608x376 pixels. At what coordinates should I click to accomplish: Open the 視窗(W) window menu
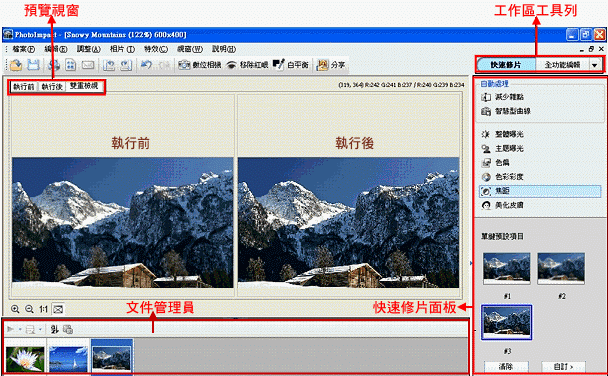(190, 49)
